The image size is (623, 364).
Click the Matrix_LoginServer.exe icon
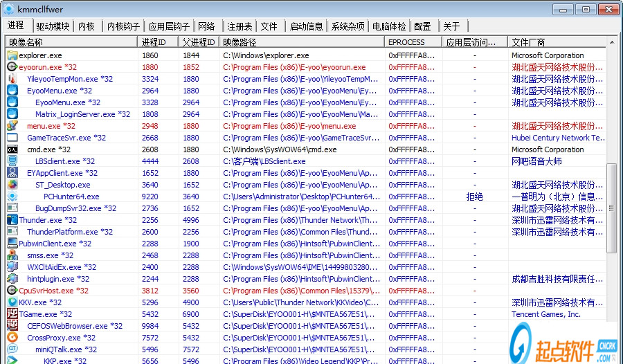(x=12, y=114)
